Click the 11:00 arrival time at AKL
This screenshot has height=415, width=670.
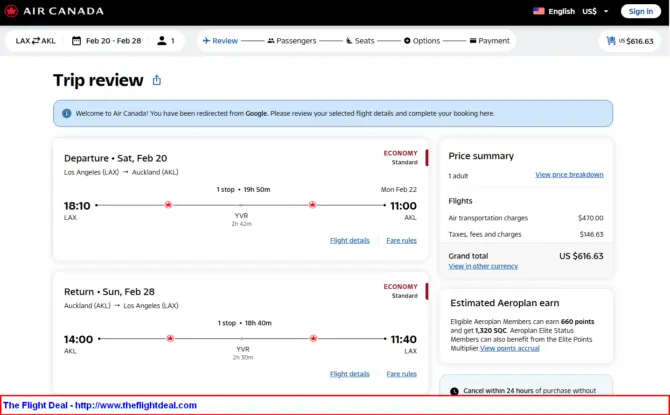403,206
